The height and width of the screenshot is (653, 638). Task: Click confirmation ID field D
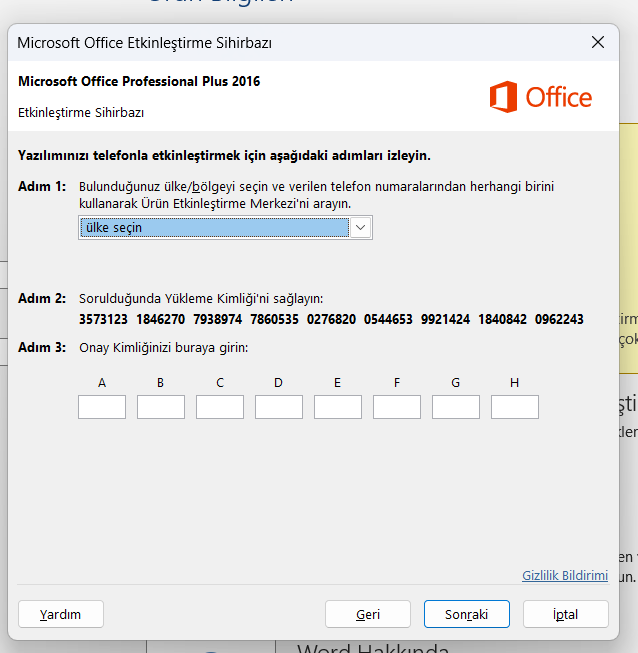(x=279, y=407)
